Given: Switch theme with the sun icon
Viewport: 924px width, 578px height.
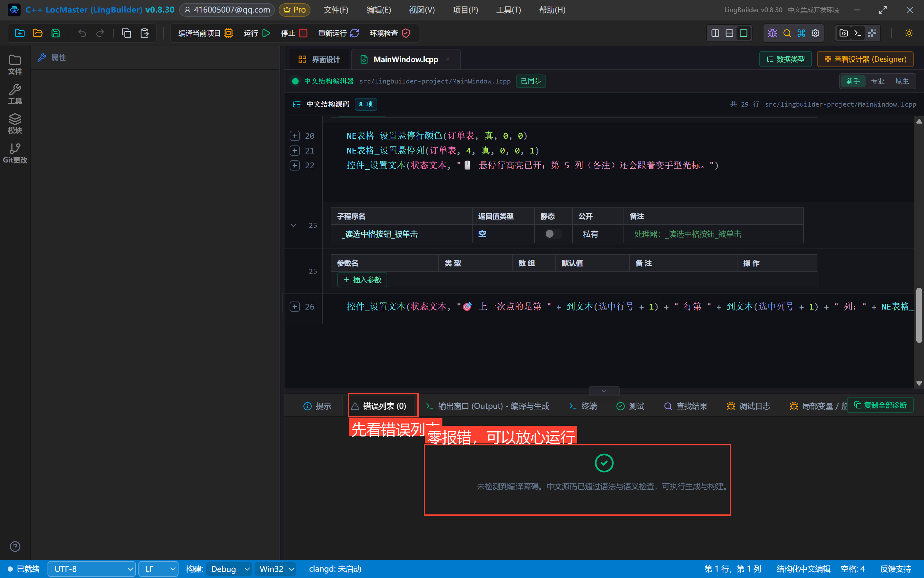Looking at the screenshot, I should [909, 33].
